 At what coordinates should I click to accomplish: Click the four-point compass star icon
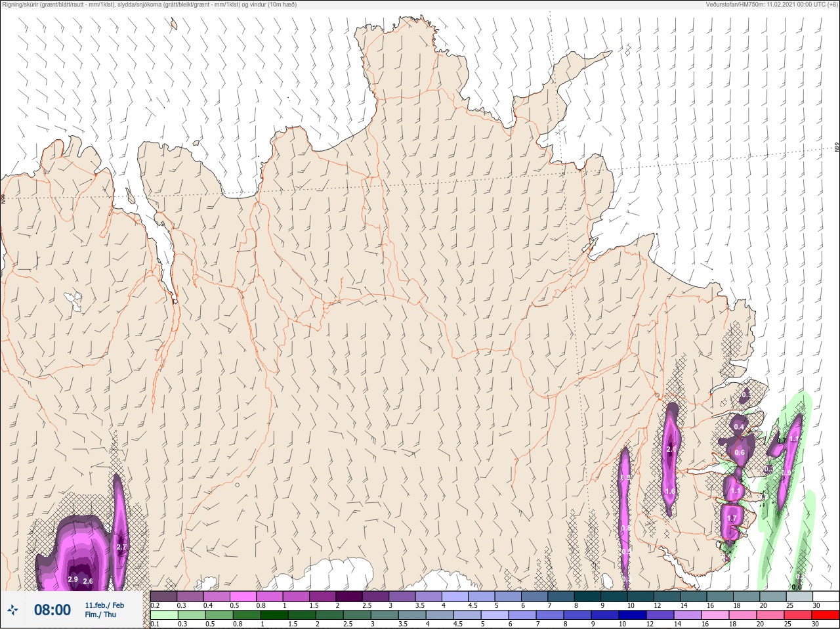coord(12,610)
